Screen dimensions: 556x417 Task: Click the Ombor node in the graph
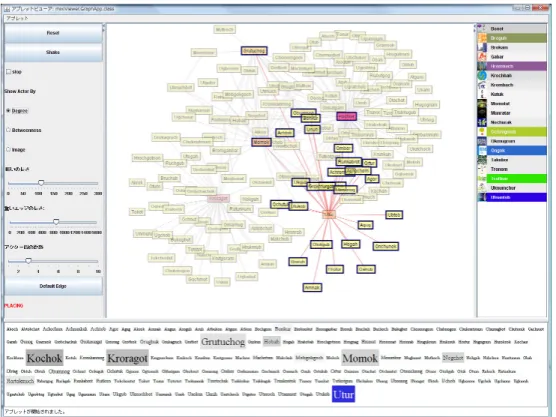[343, 148]
